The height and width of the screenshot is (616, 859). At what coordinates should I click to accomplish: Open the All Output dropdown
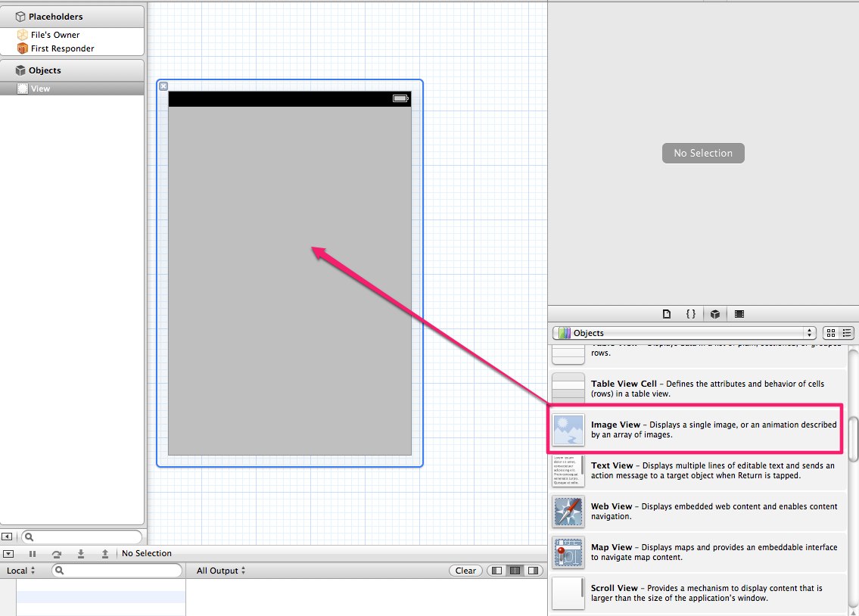(x=221, y=571)
